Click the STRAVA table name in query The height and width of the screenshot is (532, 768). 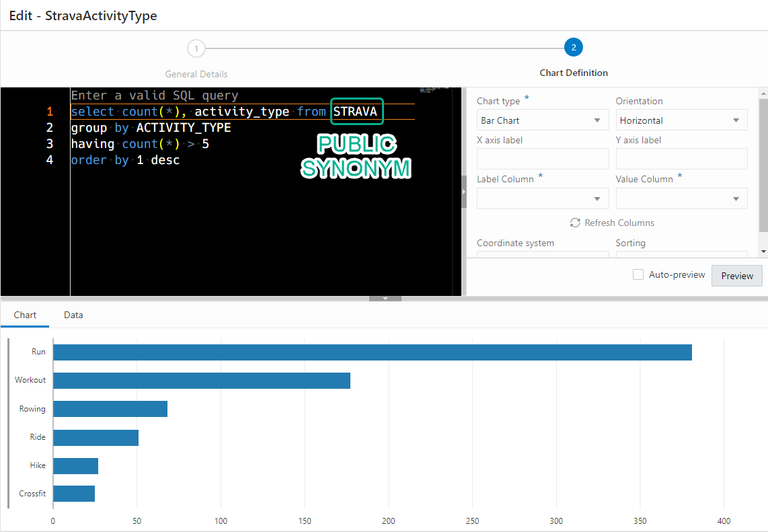coord(356,112)
